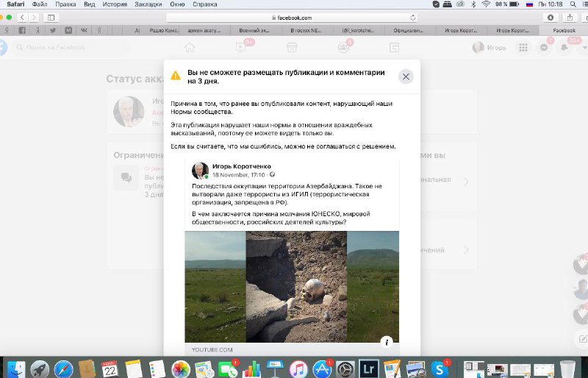Screen dimensions: 588x378
Task: Switch to the (@i_korotche... tab
Action: (x=358, y=30)
